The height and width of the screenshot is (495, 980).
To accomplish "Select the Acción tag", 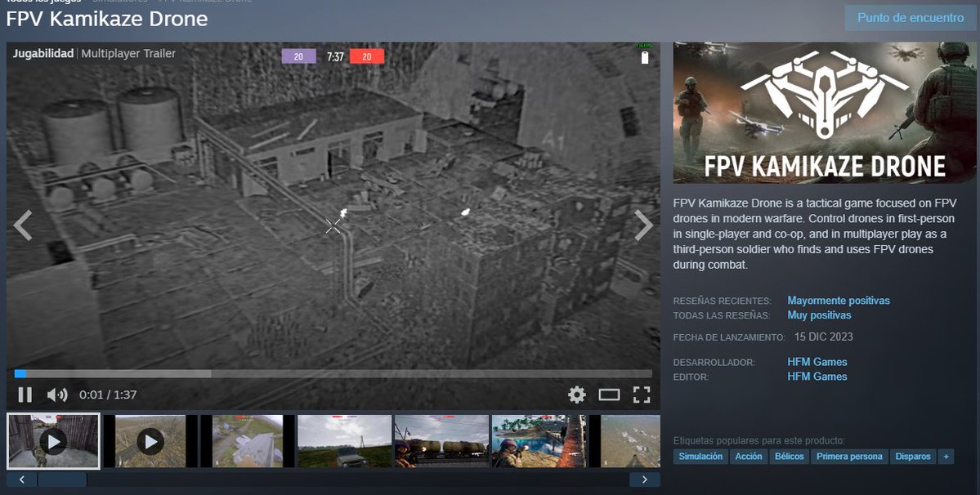I will tap(748, 457).
